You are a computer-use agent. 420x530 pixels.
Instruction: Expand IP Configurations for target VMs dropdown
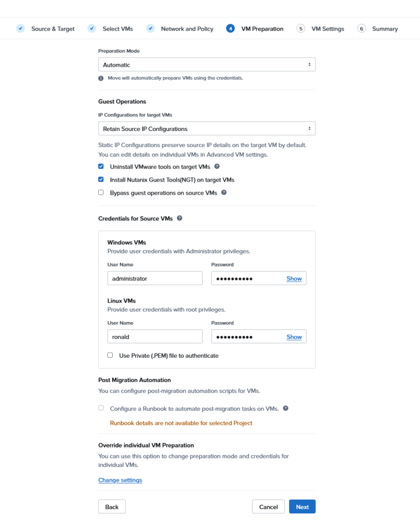point(206,128)
